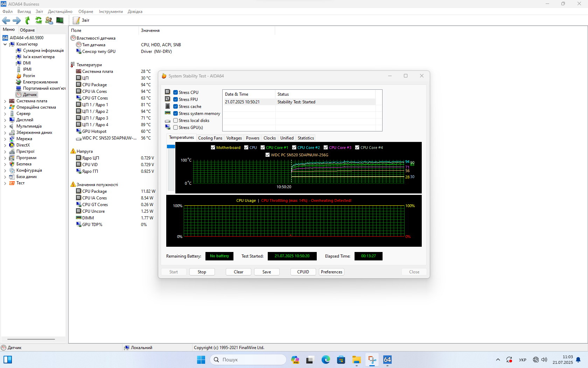Enable the Stress local disks checkbox

(176, 121)
